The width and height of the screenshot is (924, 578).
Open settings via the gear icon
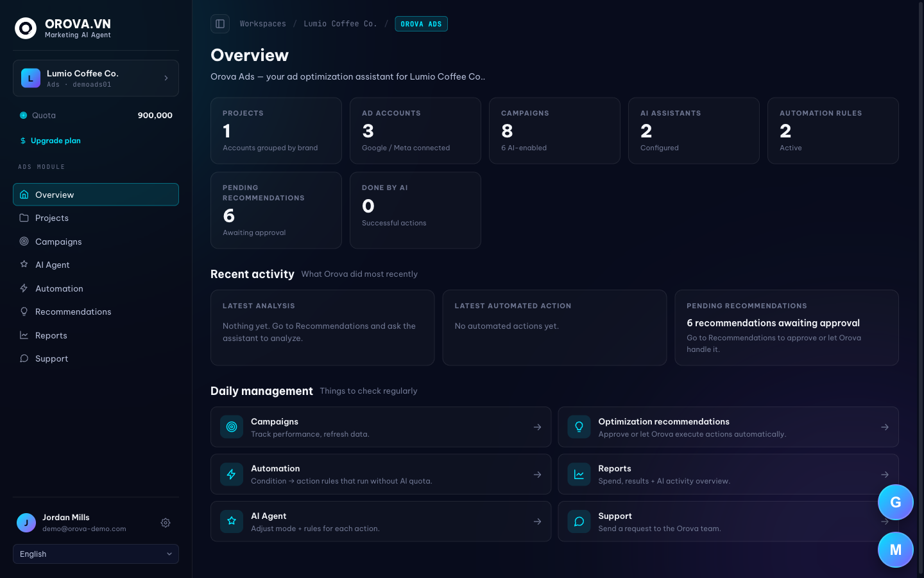point(166,523)
